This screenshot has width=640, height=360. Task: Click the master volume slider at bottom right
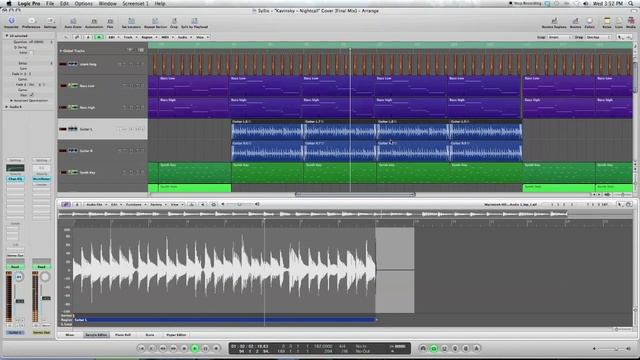tap(611, 349)
